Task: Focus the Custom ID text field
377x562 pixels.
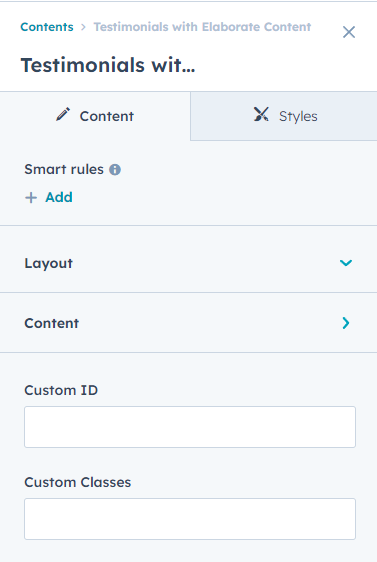Action: coord(190,427)
